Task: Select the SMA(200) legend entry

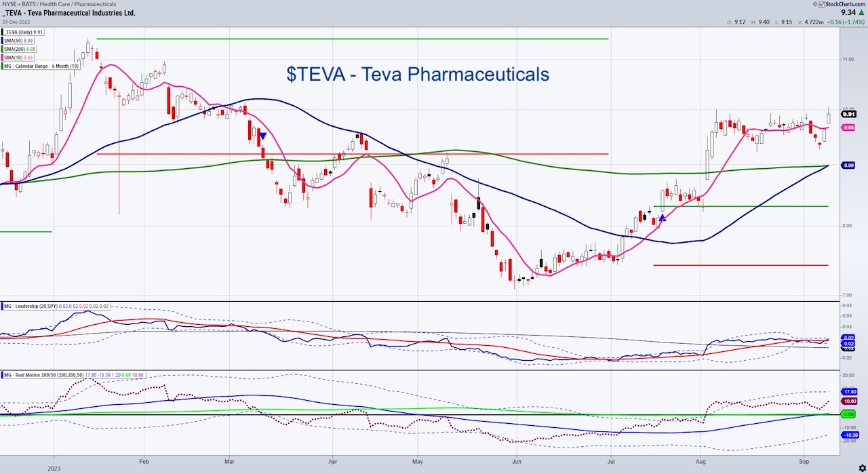Action: point(20,49)
